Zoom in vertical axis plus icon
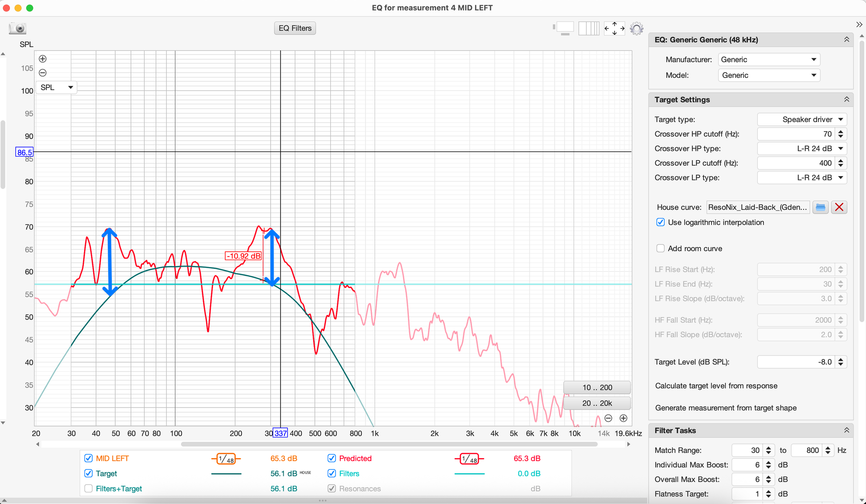Image resolution: width=866 pixels, height=504 pixels. [42, 59]
